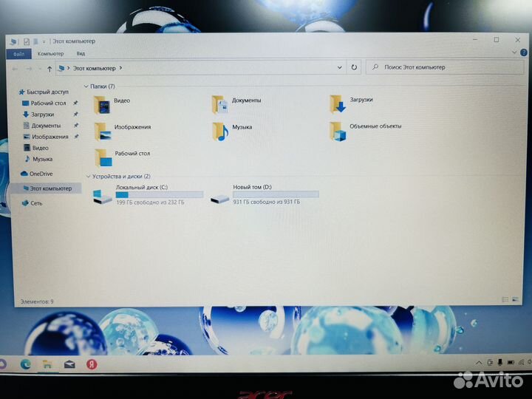Open the Файл tab
532x399 pixels.
click(18, 54)
